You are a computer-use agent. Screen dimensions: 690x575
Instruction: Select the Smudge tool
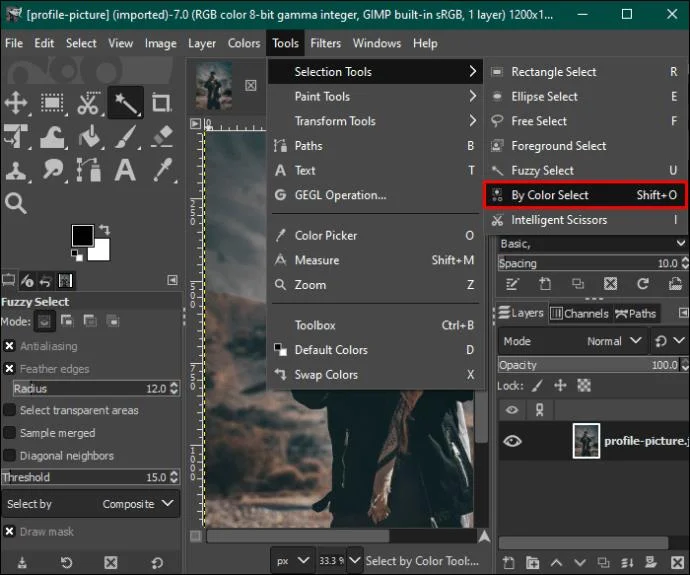[53, 170]
